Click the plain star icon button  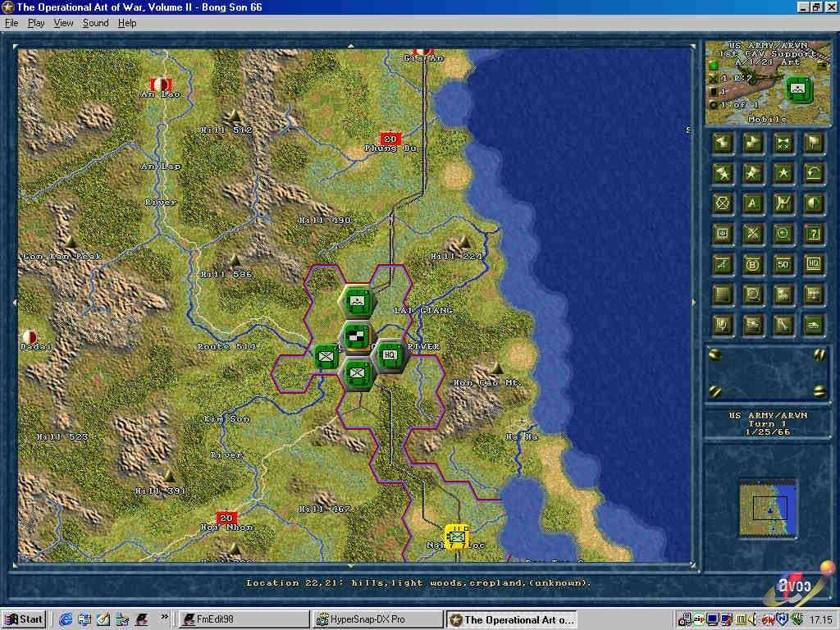pos(783,174)
